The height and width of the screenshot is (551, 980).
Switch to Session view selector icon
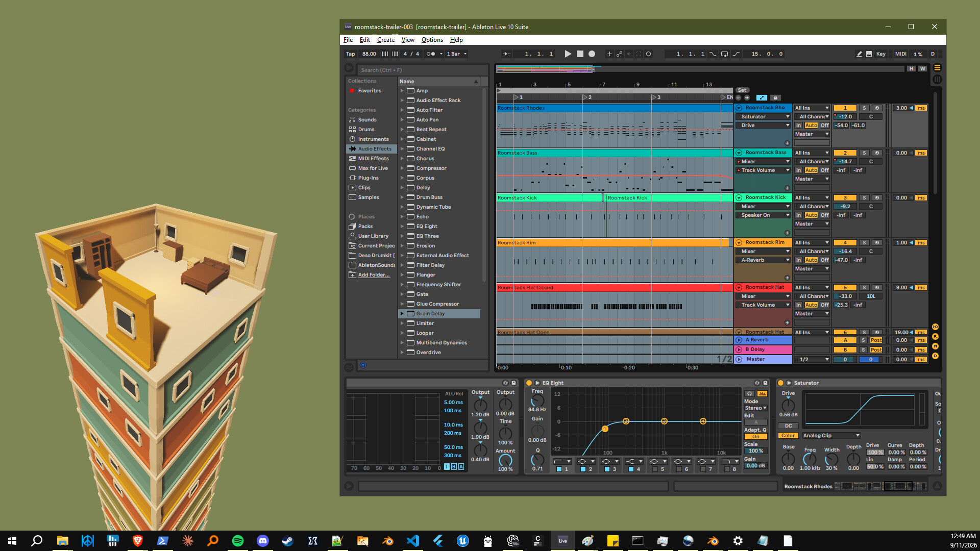click(937, 80)
